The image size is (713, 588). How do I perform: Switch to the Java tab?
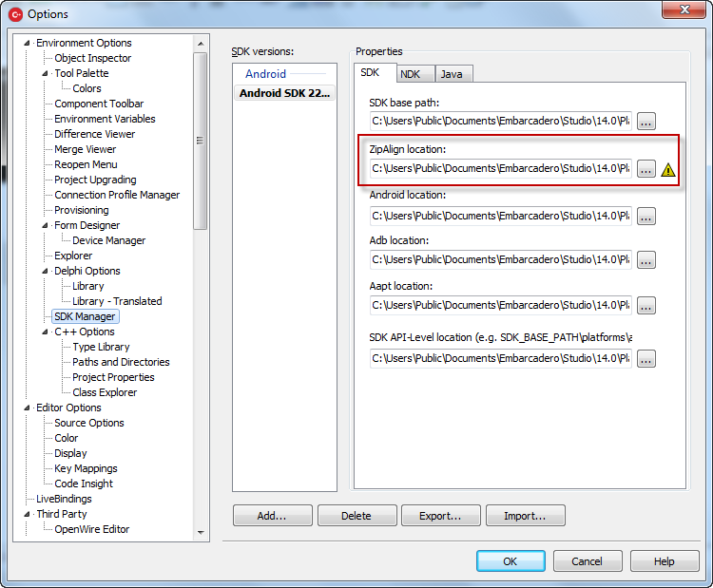point(453,74)
